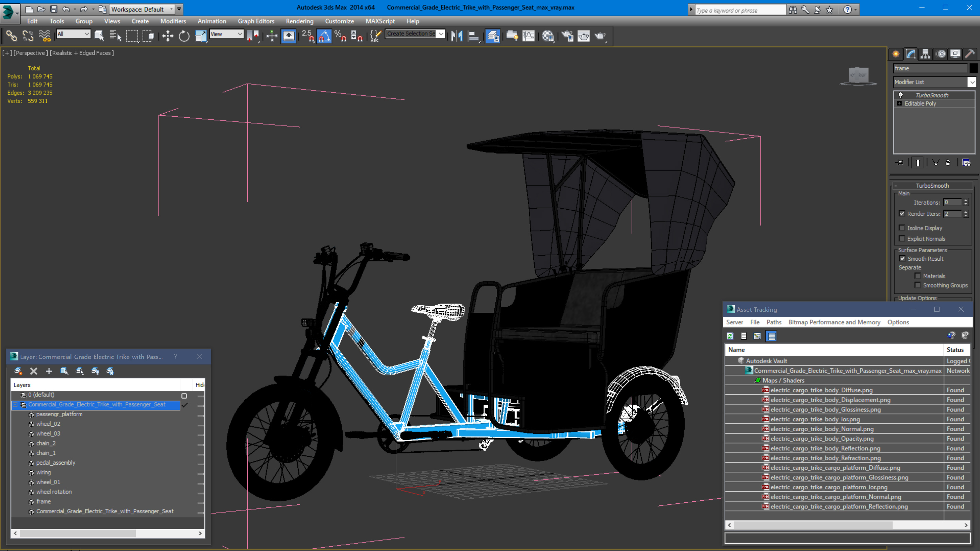This screenshot has width=980, height=551.
Task: Open Paths menu in Asset Tracking
Action: 774,322
